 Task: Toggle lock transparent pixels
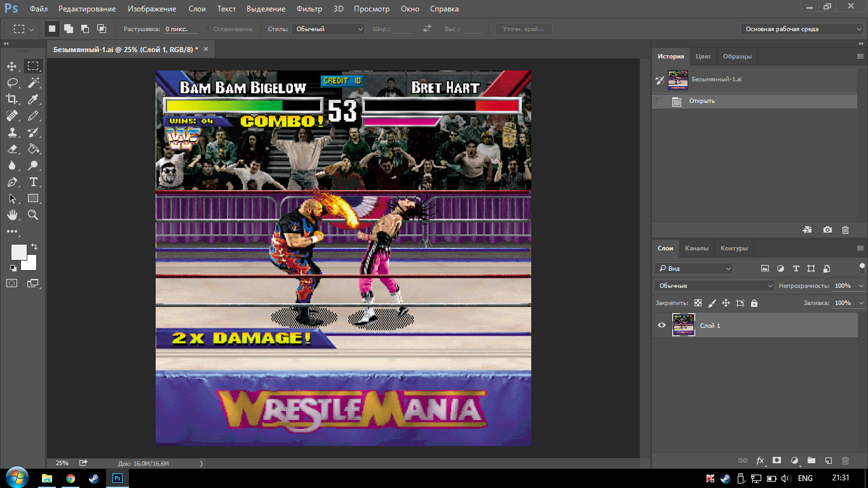click(x=698, y=303)
